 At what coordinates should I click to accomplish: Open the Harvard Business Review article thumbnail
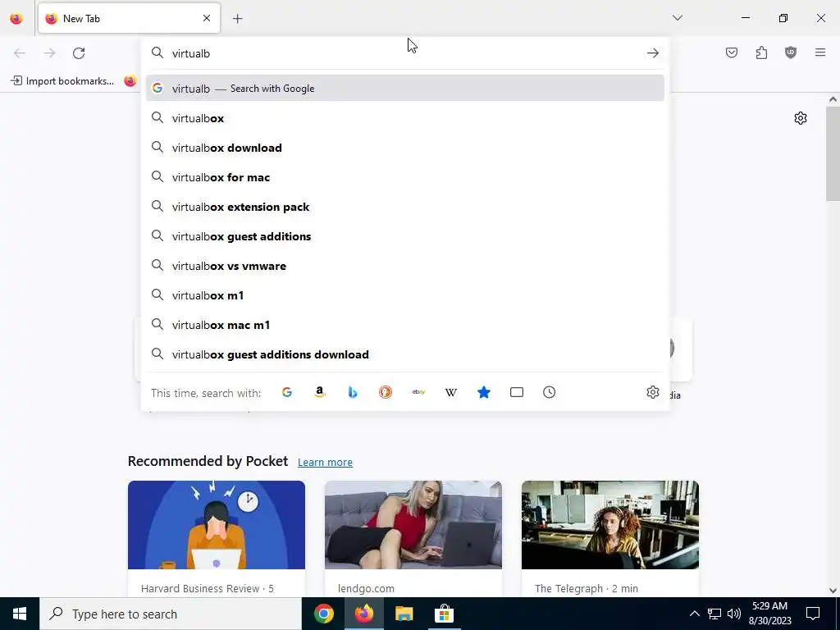[217, 524]
